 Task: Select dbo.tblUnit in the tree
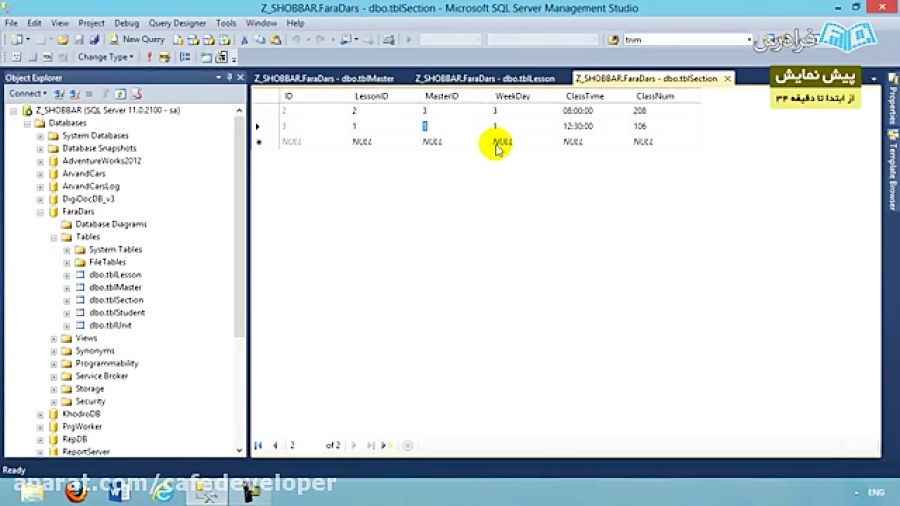pos(110,325)
